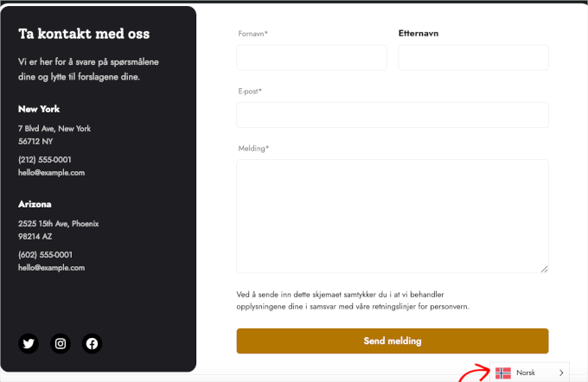The width and height of the screenshot is (588, 382).
Task: Click into the E-post input field
Action: coord(392,115)
